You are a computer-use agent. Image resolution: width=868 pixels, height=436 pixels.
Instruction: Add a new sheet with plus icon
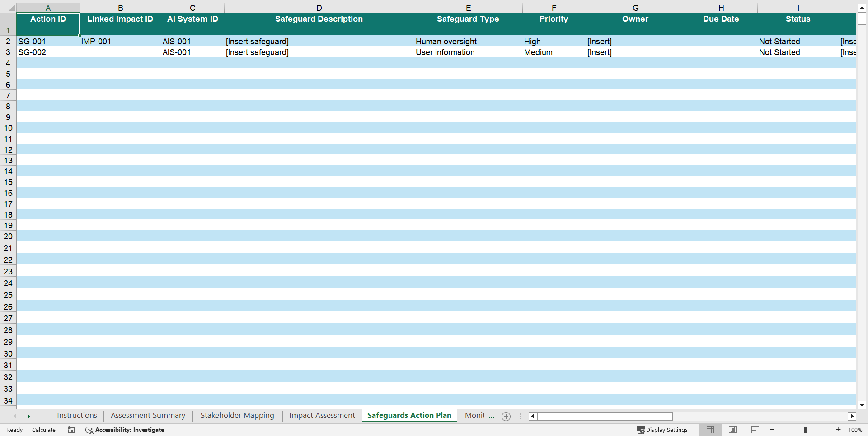[506, 416]
